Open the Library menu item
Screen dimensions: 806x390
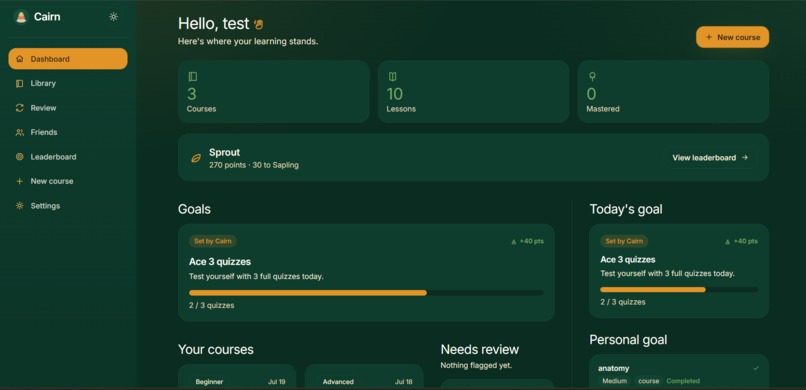tap(68, 83)
